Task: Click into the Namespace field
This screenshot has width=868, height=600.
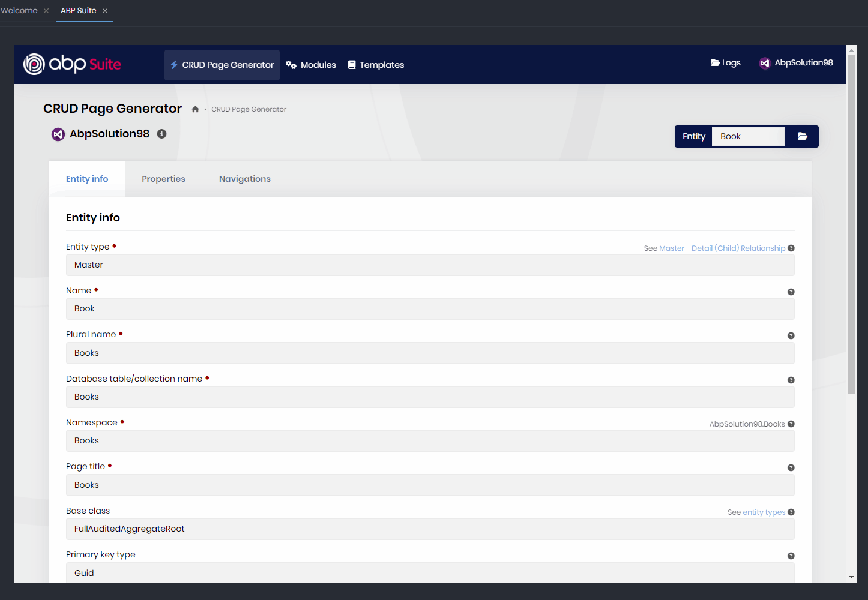Action: point(430,441)
